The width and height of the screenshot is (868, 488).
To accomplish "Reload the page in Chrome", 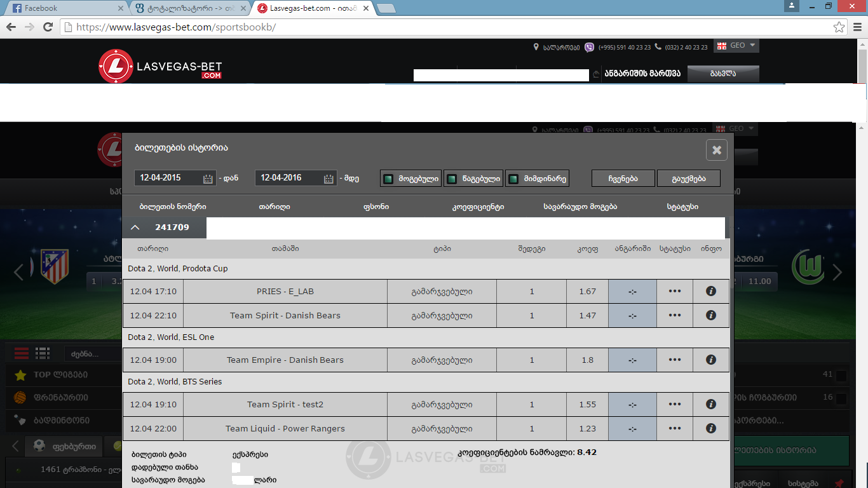I will (x=48, y=27).
